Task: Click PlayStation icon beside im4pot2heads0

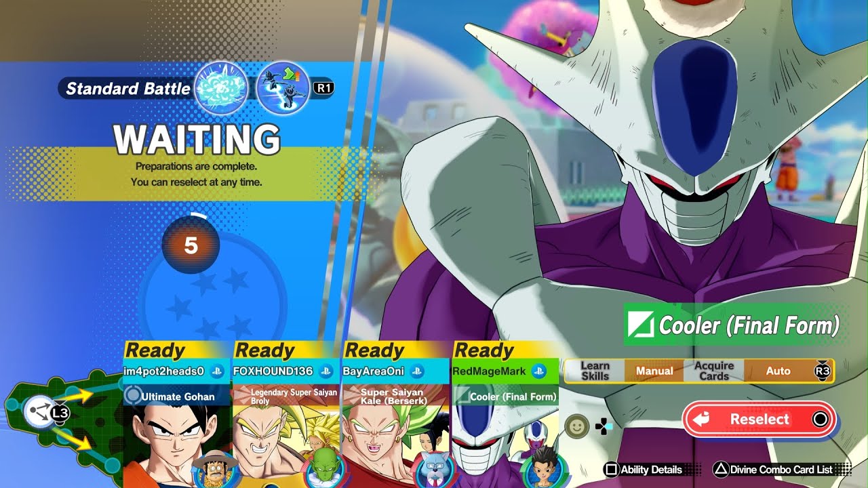Action: pos(217,371)
